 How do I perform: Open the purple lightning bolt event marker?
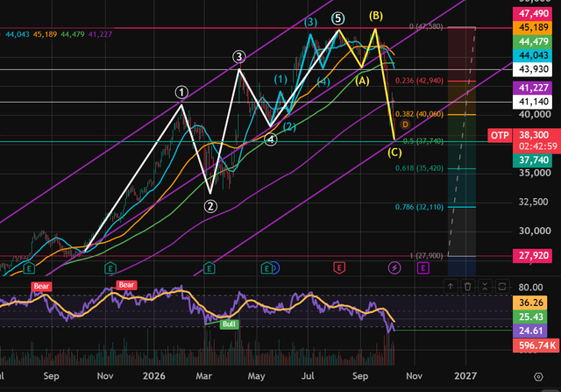(394, 267)
